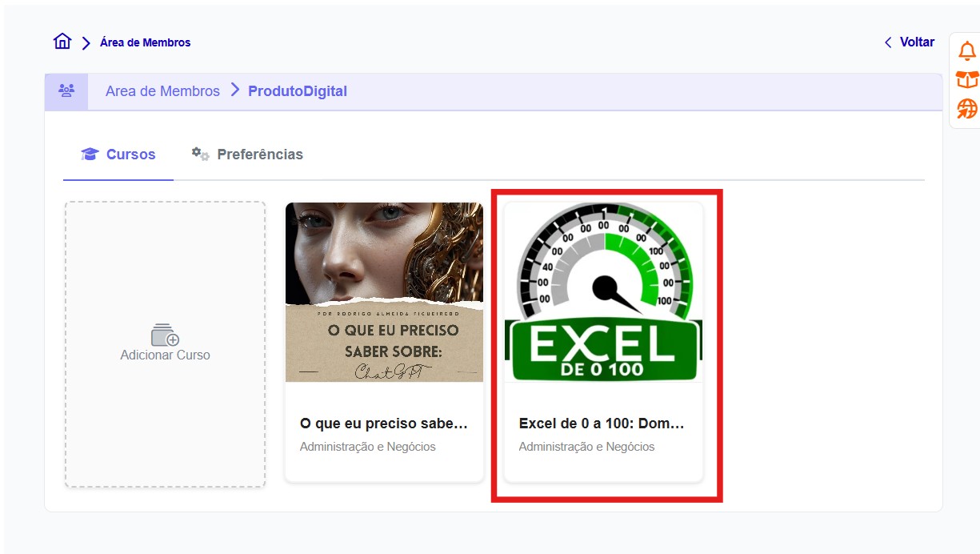Click title 'O que eu preciso sabe…'

click(x=383, y=424)
